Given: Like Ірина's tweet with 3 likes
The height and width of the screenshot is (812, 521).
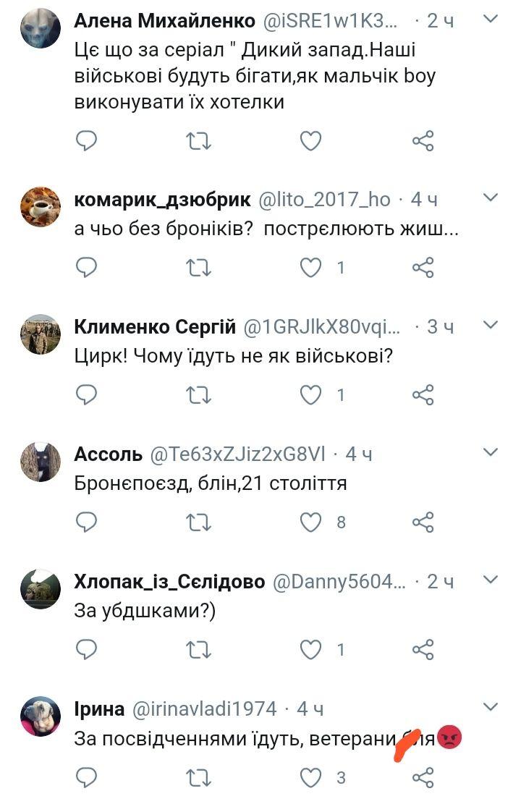Looking at the screenshot, I should (310, 777).
